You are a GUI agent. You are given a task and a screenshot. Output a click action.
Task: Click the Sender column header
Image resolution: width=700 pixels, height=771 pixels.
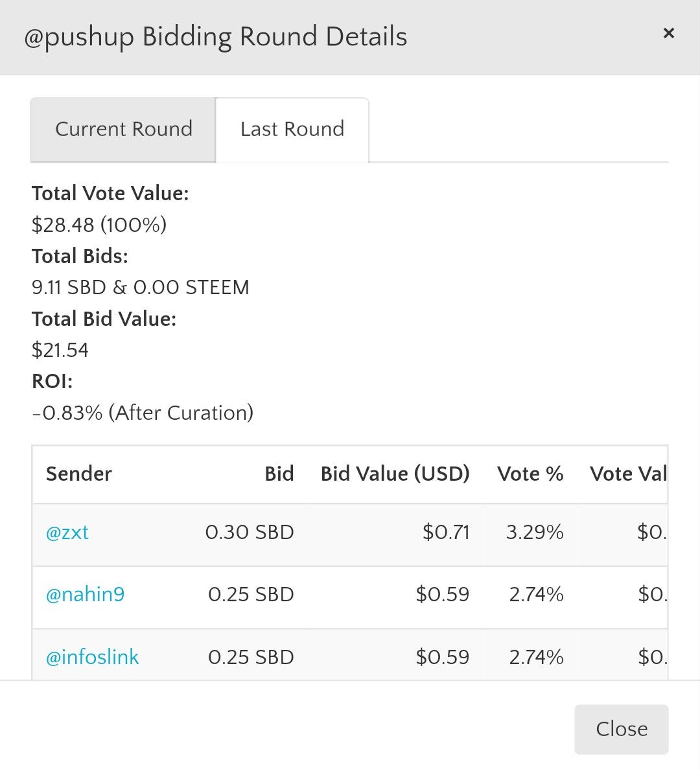tap(78, 474)
